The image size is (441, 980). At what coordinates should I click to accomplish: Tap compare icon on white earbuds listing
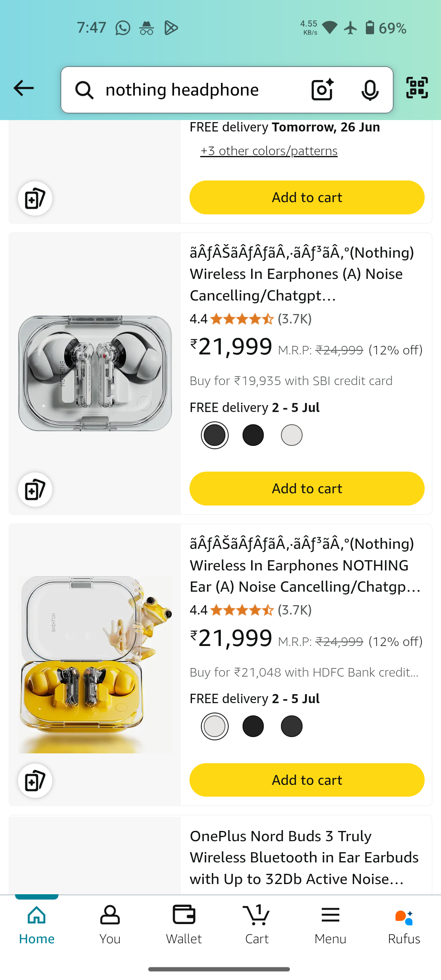[35, 490]
